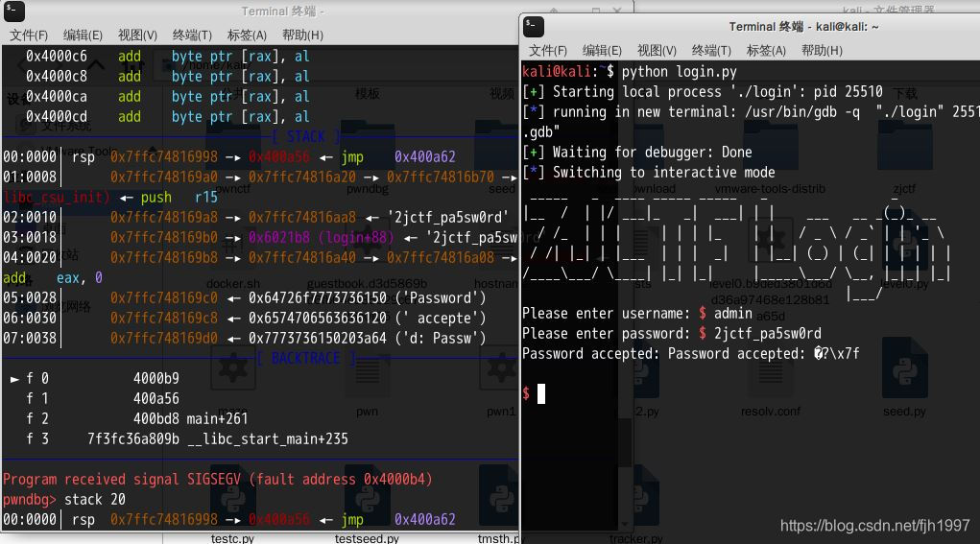Open 编辑(E) menu in right kali terminal

(602, 50)
